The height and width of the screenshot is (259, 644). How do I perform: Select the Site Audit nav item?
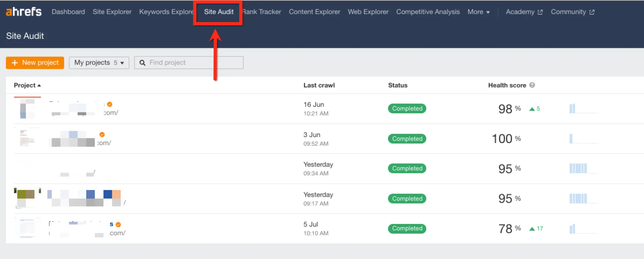click(219, 12)
